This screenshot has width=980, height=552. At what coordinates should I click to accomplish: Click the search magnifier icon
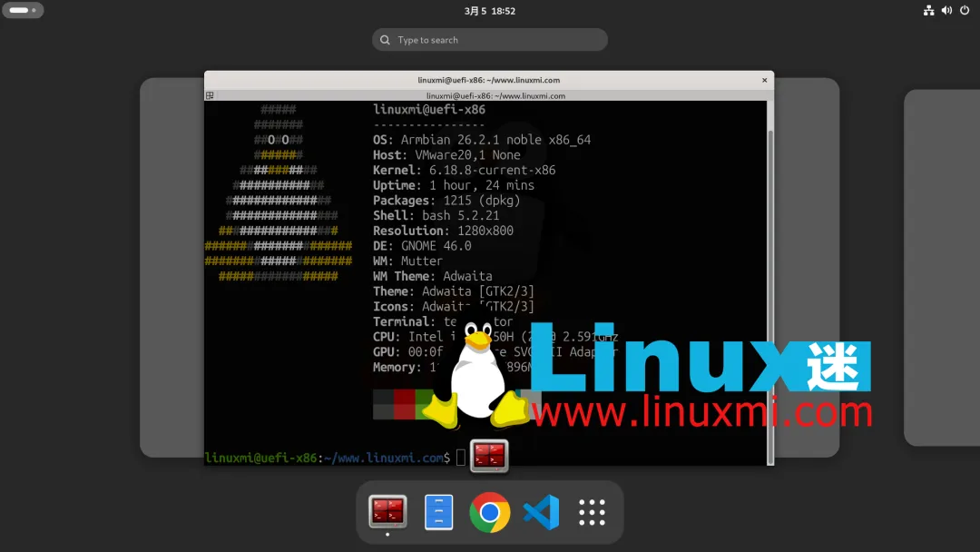pyautogui.click(x=385, y=39)
